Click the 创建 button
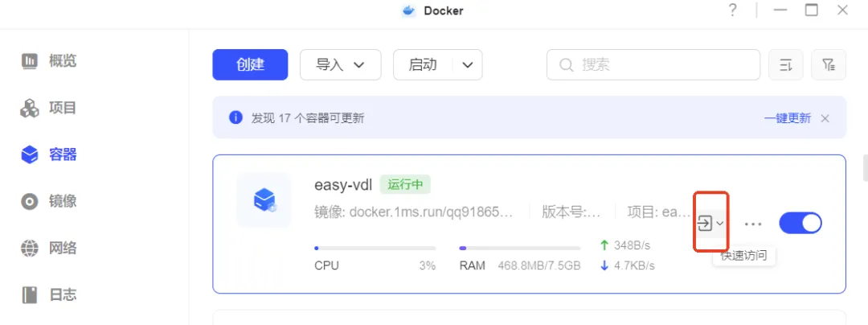This screenshot has width=868, height=325. 250,65
